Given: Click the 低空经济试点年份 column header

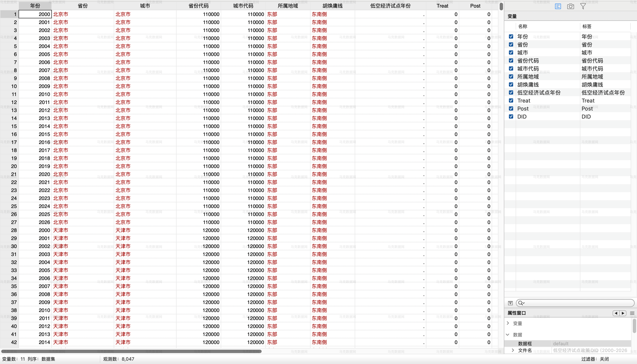Looking at the screenshot, I should (x=390, y=6).
